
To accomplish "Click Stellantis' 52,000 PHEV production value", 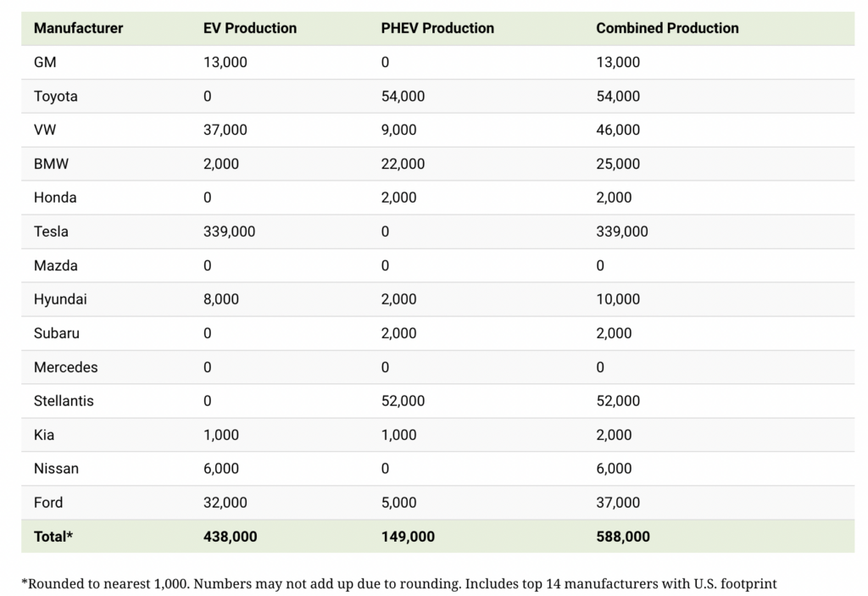I will (x=403, y=401).
